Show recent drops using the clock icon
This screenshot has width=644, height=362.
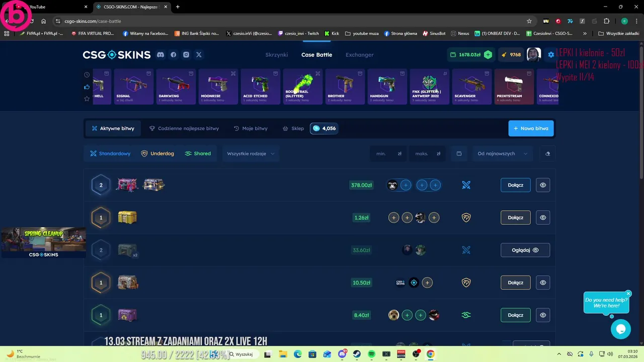click(x=87, y=75)
